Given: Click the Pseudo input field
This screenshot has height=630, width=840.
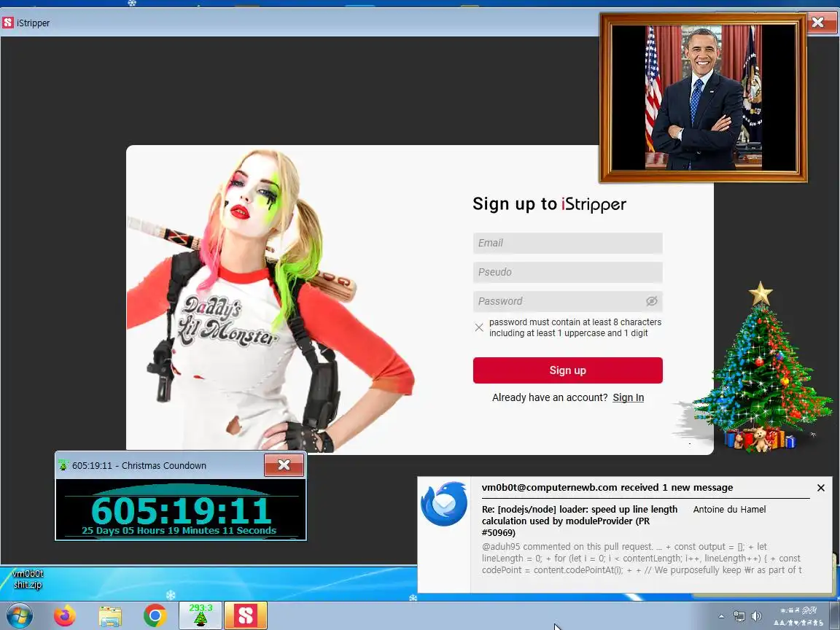Looking at the screenshot, I should pos(567,272).
